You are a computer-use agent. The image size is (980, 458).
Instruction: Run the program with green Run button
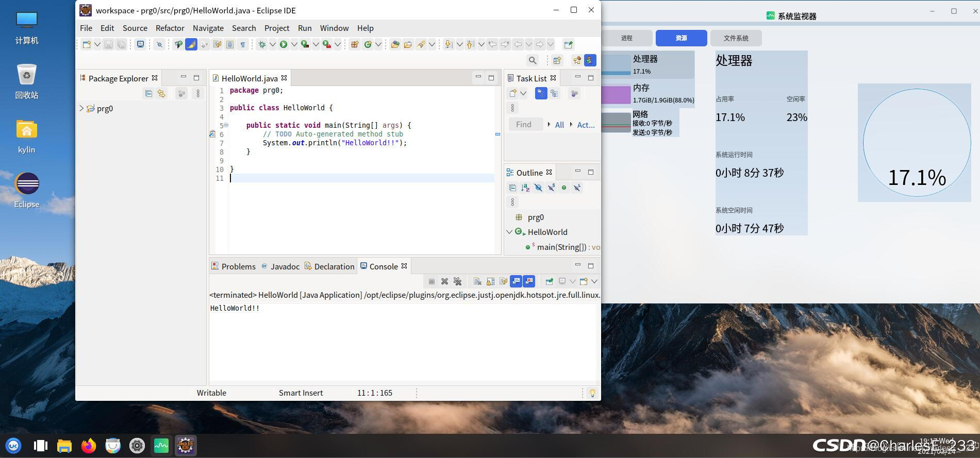point(284,45)
